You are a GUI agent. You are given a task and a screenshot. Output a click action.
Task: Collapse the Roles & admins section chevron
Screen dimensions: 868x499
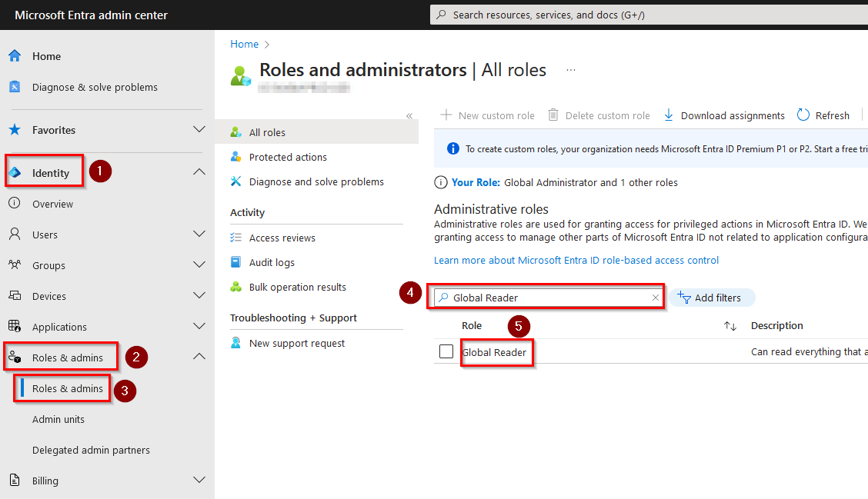click(199, 356)
